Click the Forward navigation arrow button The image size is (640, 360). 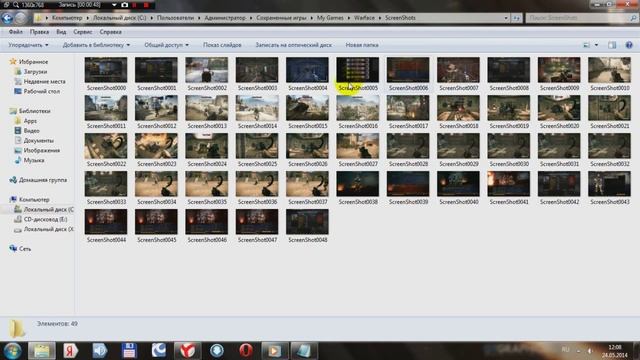[x=21, y=18]
